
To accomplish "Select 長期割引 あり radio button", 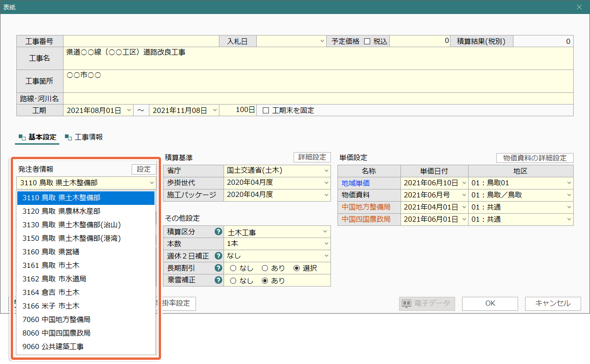I will pos(265,268).
